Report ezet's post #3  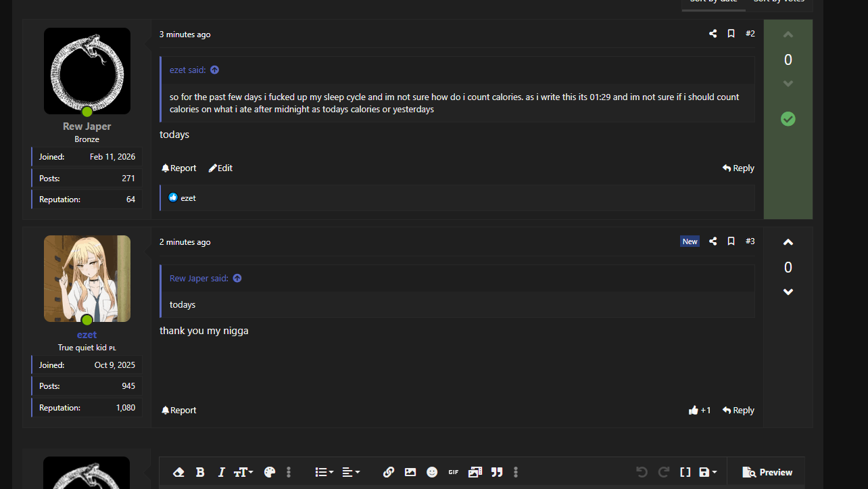179,411
